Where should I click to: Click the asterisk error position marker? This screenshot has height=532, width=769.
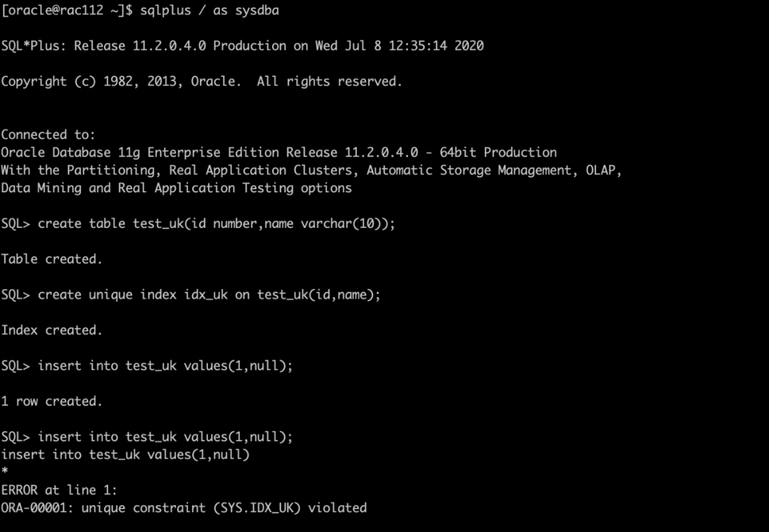[x=4, y=472]
